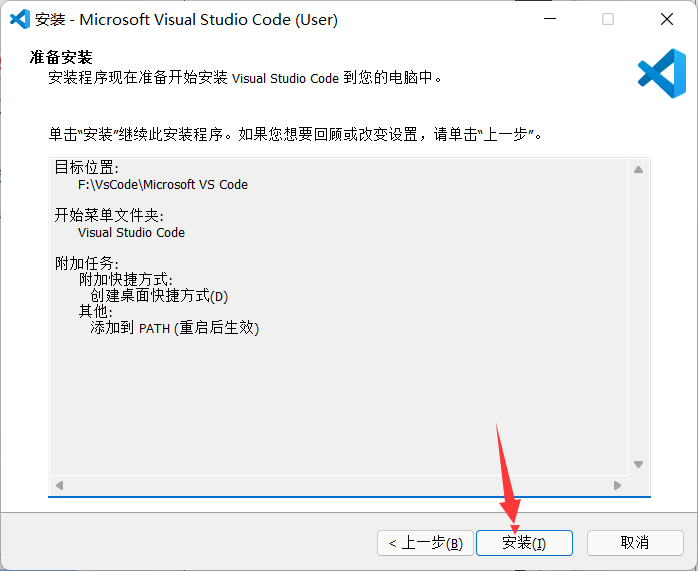Click the VS Code icon in title bar

coord(20,19)
